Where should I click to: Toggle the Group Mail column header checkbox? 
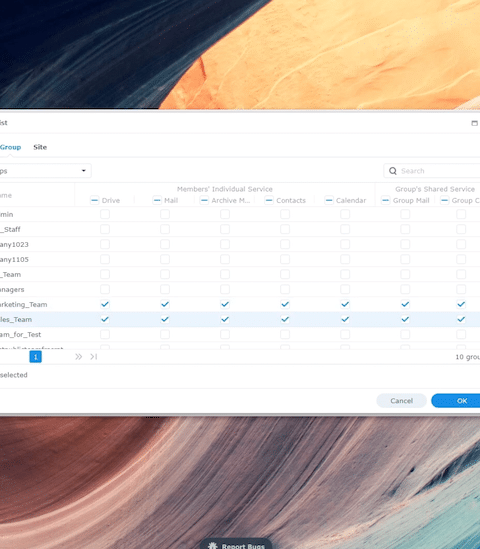pyautogui.click(x=385, y=200)
